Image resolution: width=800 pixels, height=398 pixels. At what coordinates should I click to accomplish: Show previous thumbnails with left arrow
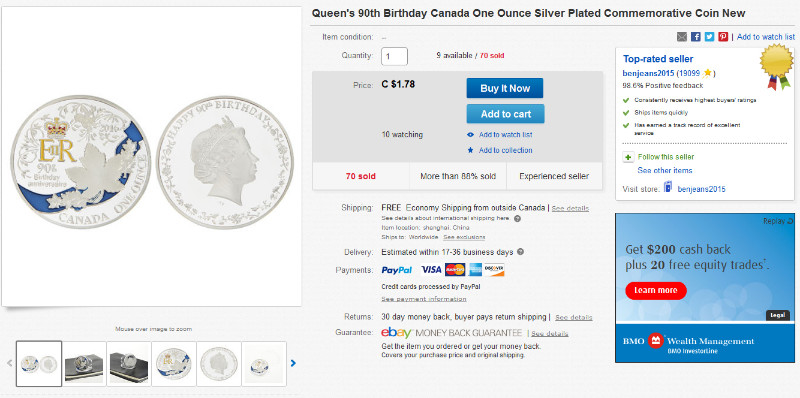coord(9,363)
